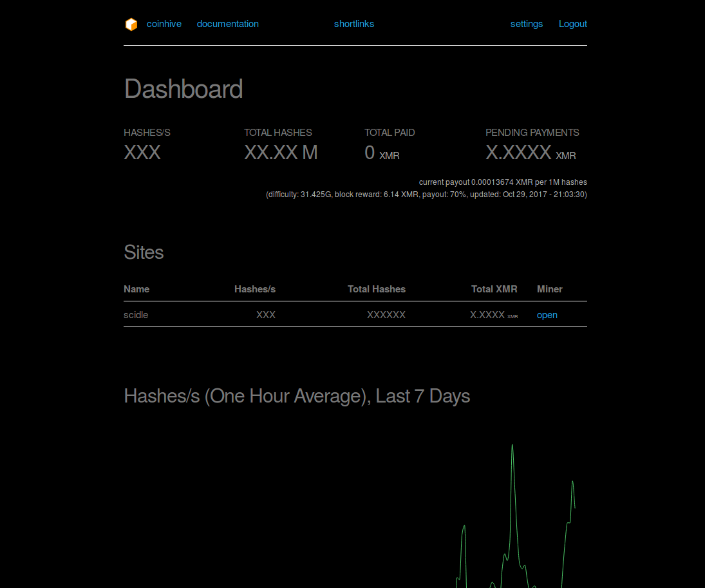
Task: Click the orange coinhive hexagon logo
Action: 131,24
